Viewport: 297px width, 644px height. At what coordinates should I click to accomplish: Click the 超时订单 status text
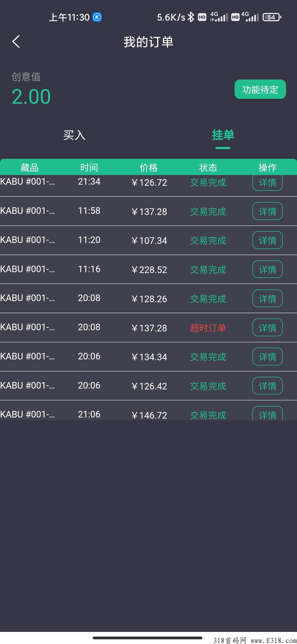point(208,328)
